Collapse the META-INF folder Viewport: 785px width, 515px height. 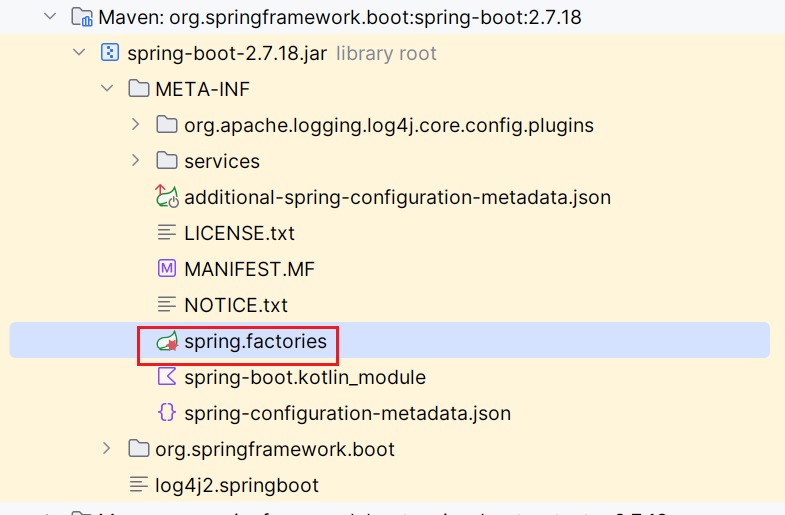(x=107, y=89)
